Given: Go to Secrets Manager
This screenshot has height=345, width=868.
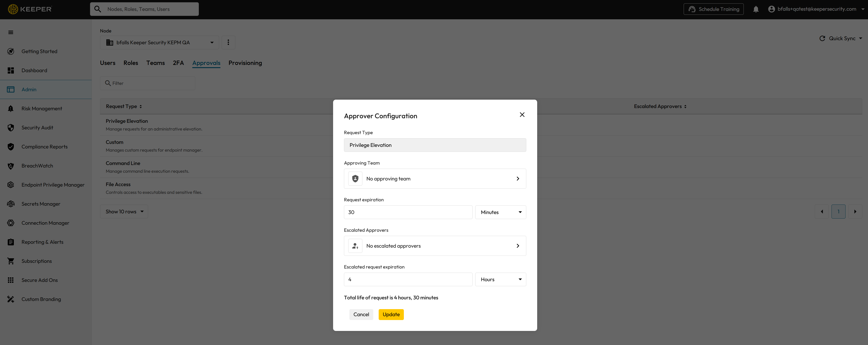Looking at the screenshot, I should click(x=41, y=204).
